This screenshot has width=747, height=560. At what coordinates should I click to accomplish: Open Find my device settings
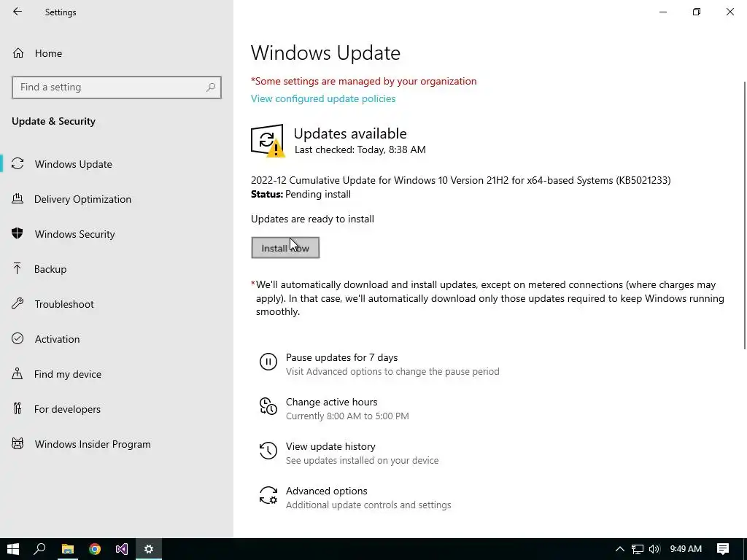67,374
